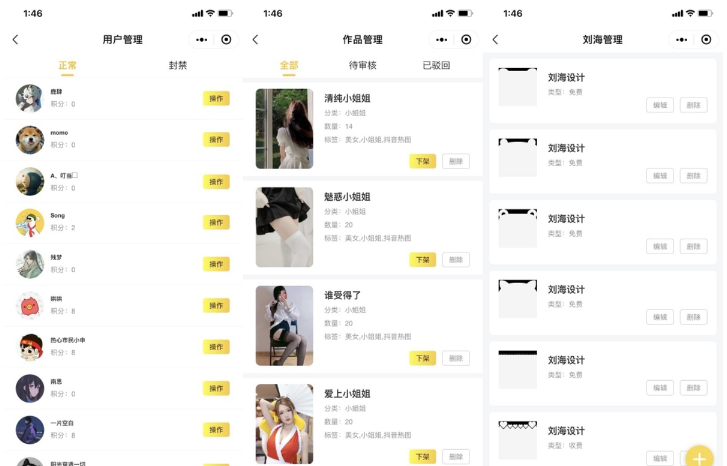Go back from 用户管理 screen
The width and height of the screenshot is (727, 466).
coord(15,39)
